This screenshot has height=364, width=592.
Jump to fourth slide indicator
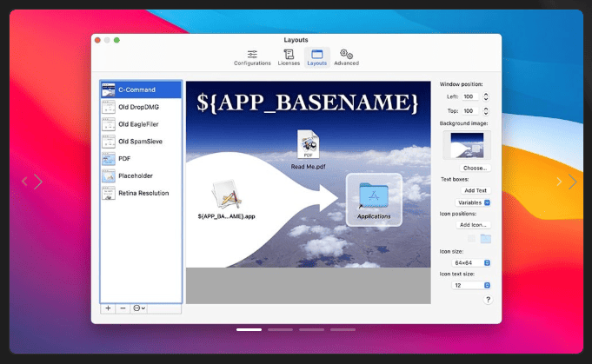(x=343, y=329)
